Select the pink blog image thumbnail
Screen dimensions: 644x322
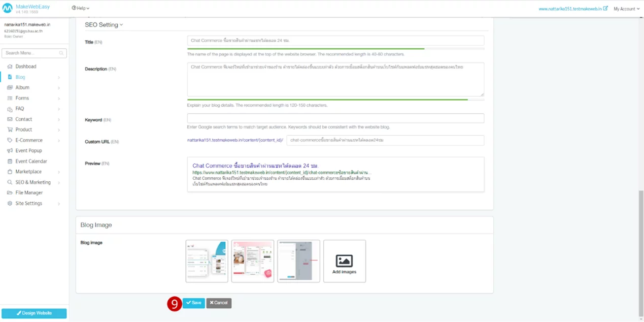253,261
